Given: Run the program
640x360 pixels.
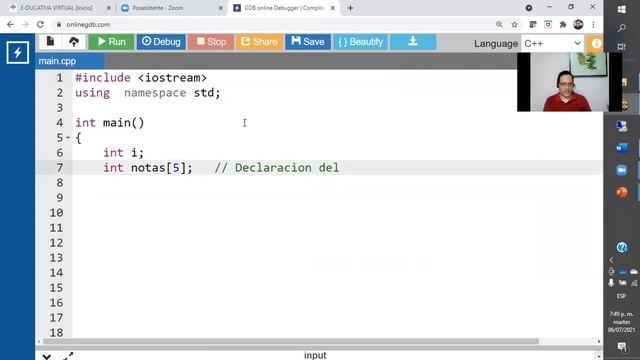Looking at the screenshot, I should pyautogui.click(x=111, y=42).
